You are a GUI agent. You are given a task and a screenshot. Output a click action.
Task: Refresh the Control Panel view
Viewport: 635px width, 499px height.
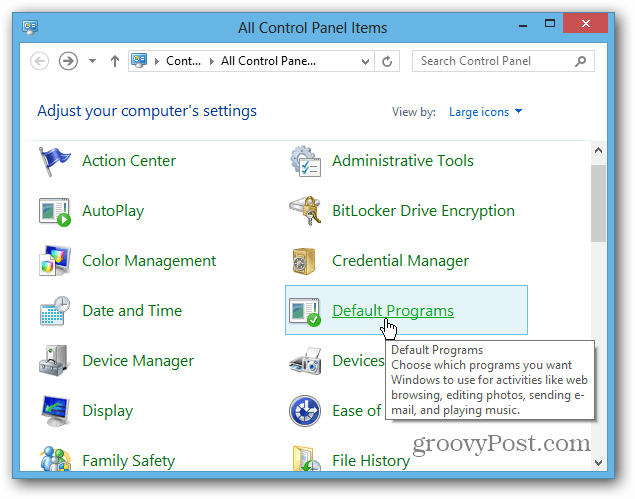pyautogui.click(x=387, y=61)
